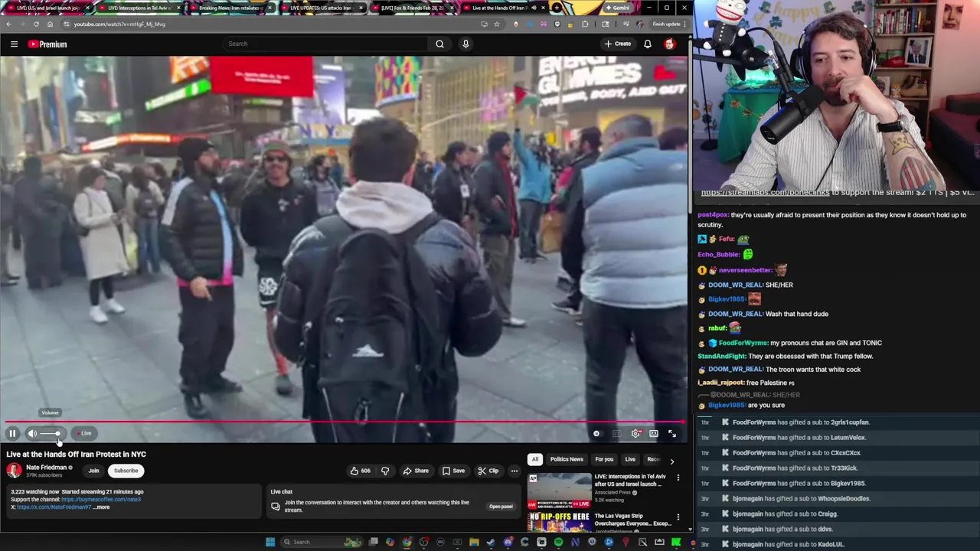Open Nate Friedman channel avatar
Screen dimensions: 980x551
(14, 471)
